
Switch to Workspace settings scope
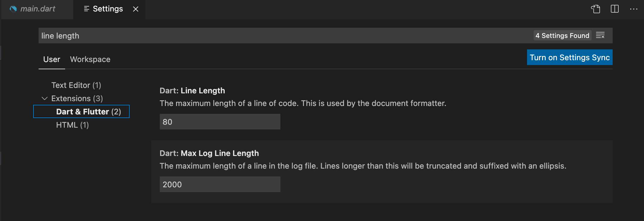pyautogui.click(x=90, y=59)
